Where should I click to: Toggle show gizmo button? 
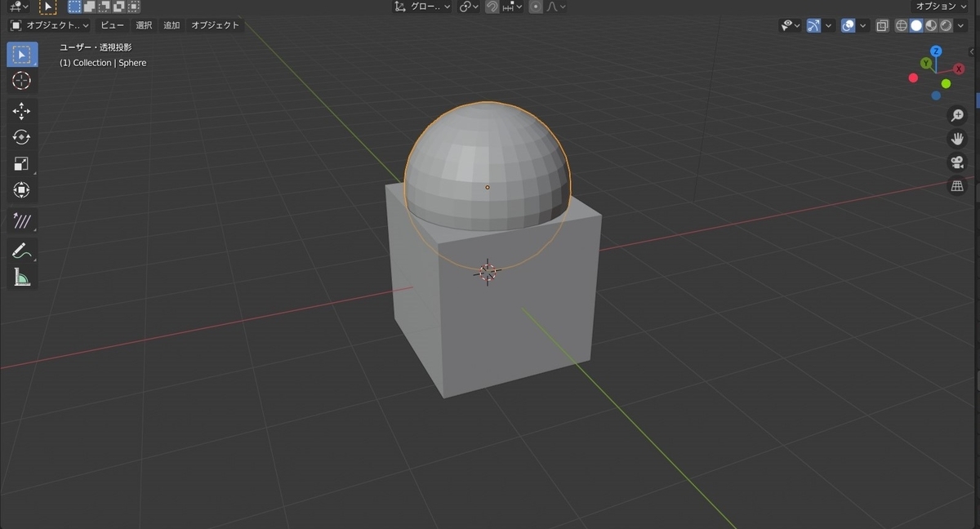[813, 25]
